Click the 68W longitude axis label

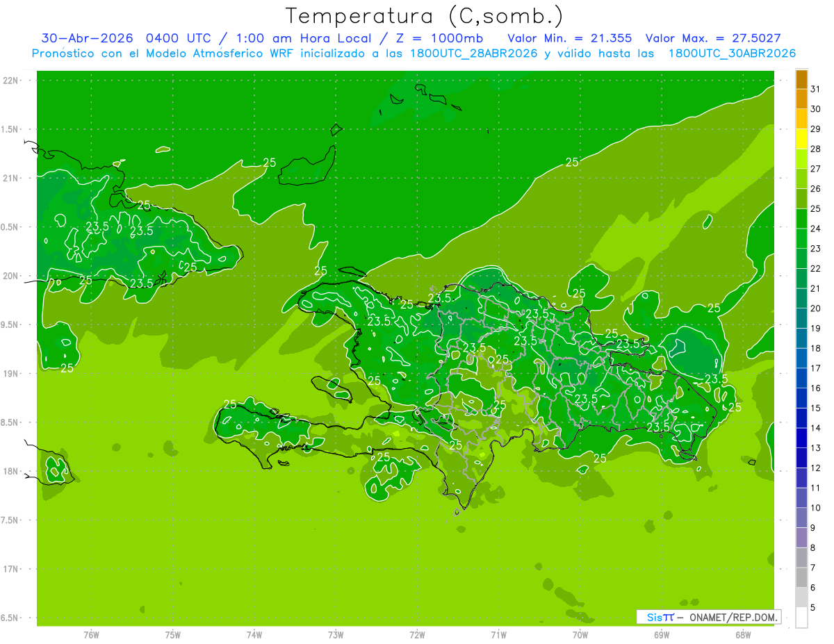pyautogui.click(x=742, y=634)
